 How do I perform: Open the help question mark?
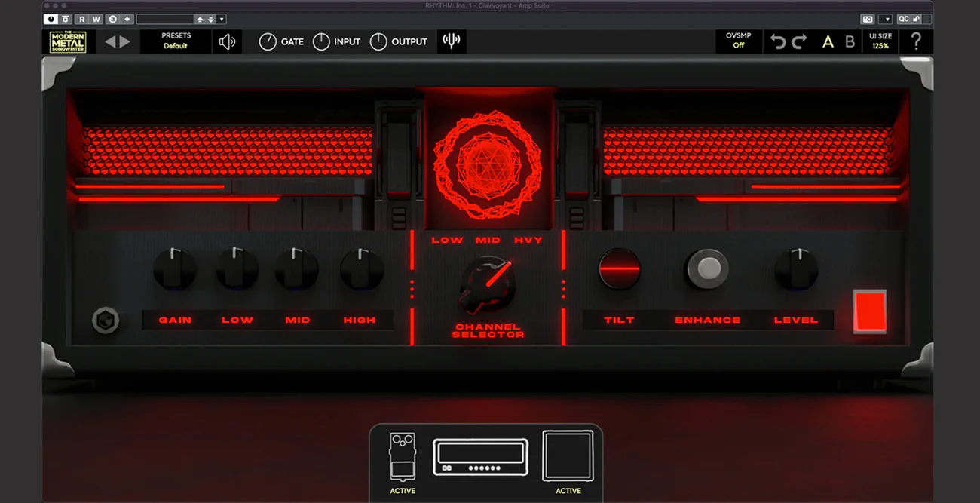[916, 41]
